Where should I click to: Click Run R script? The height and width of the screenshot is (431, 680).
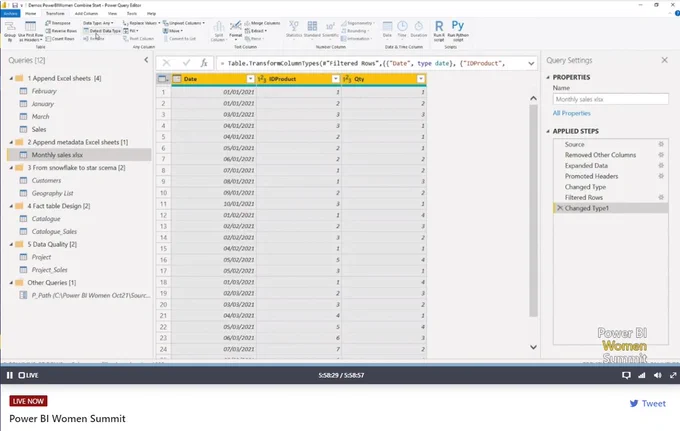point(439,31)
